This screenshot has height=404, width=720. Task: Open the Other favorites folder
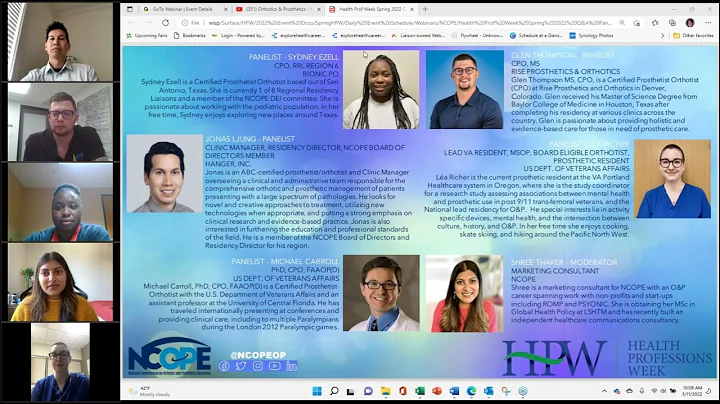coord(693,35)
